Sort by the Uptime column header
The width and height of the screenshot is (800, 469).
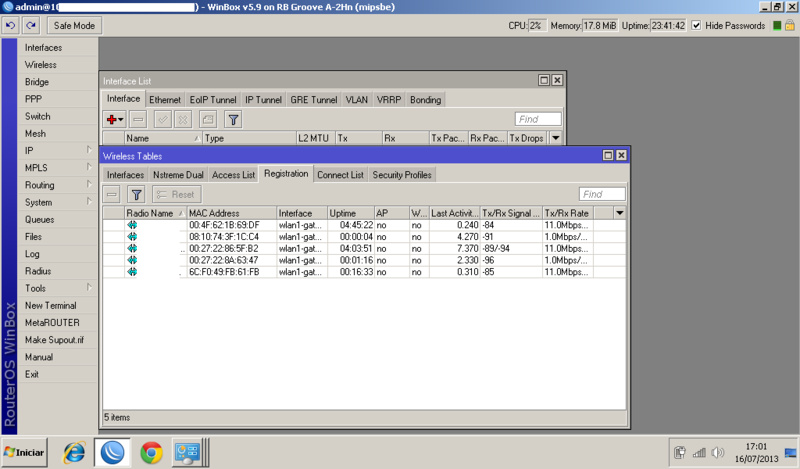click(351, 213)
